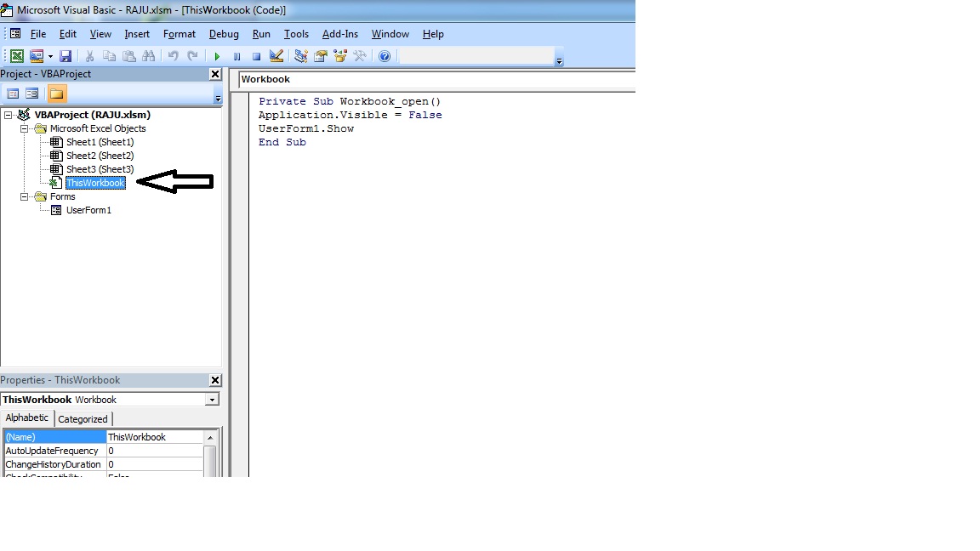This screenshot has width=980, height=551.
Task: Open Project Explorer toolbar icon
Action: coord(300,56)
